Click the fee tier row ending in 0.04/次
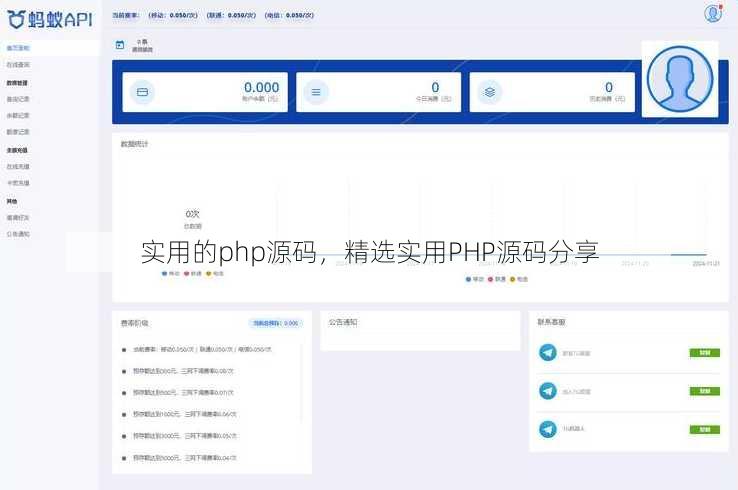 184,458
